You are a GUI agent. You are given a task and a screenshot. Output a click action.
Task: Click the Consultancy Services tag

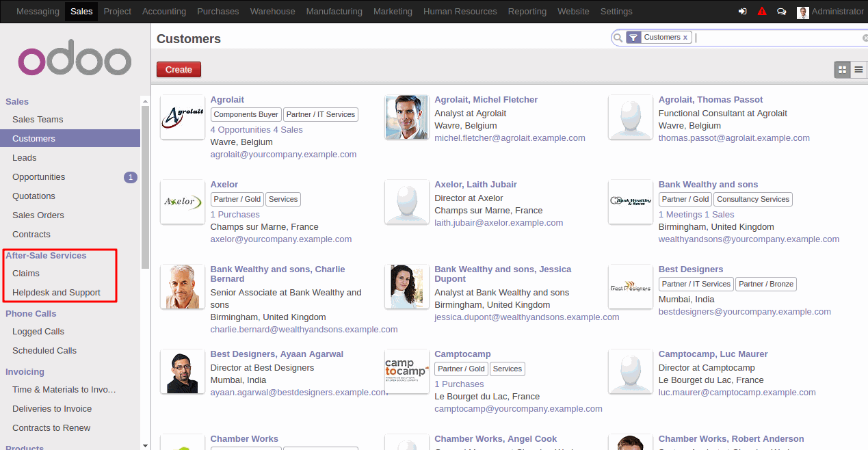coord(753,200)
